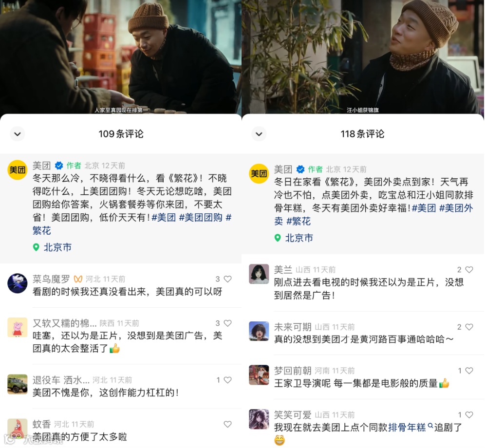
Task: Open 北京市 location in left post
Action: (52, 247)
